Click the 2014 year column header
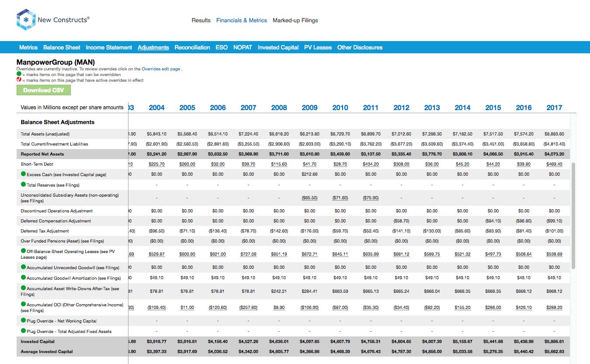590x364 pixels. tap(462, 107)
